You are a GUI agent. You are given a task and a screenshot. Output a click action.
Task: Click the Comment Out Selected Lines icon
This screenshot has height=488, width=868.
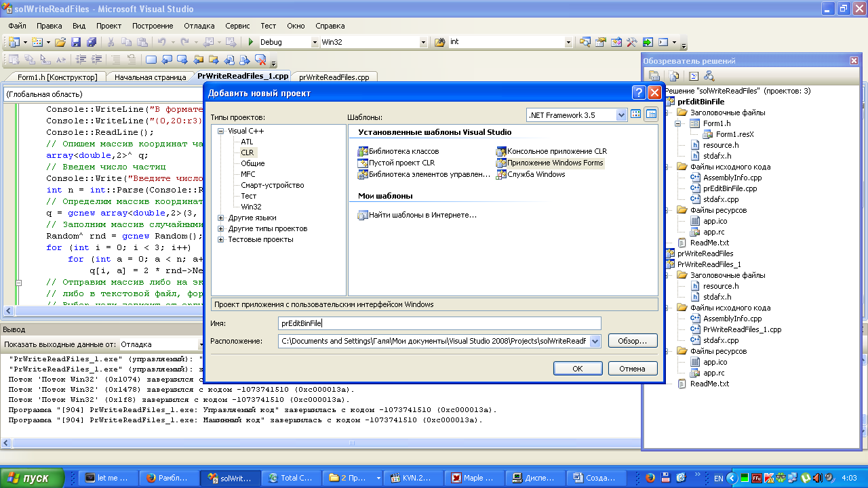coord(116,60)
